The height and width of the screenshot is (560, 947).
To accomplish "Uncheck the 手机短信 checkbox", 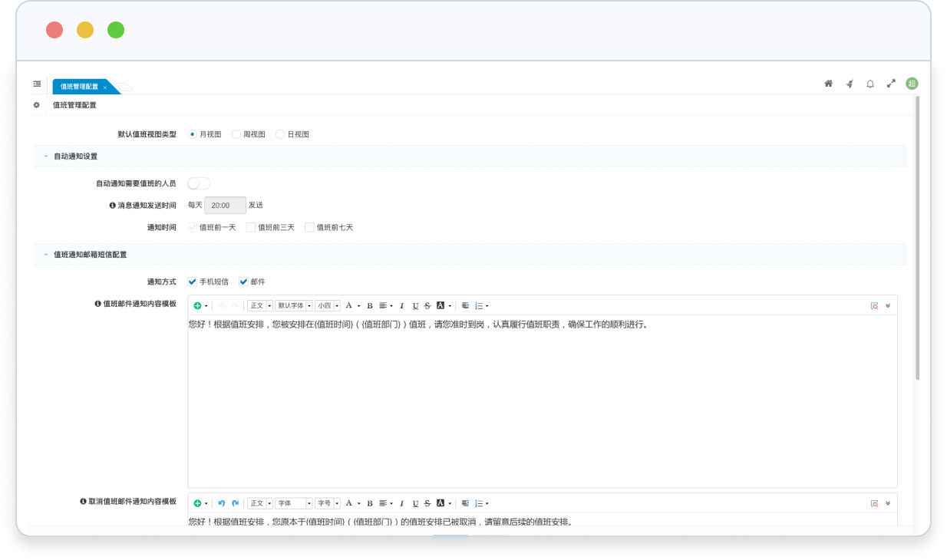I will coord(193,282).
